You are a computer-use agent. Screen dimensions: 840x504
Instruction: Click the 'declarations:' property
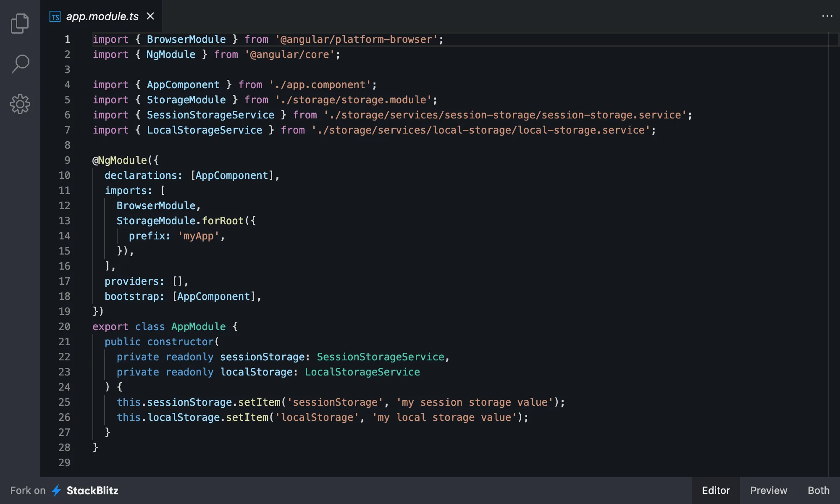tap(144, 176)
